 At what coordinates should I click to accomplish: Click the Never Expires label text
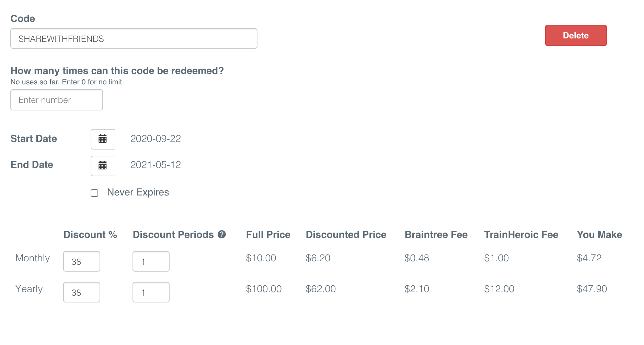click(x=138, y=192)
